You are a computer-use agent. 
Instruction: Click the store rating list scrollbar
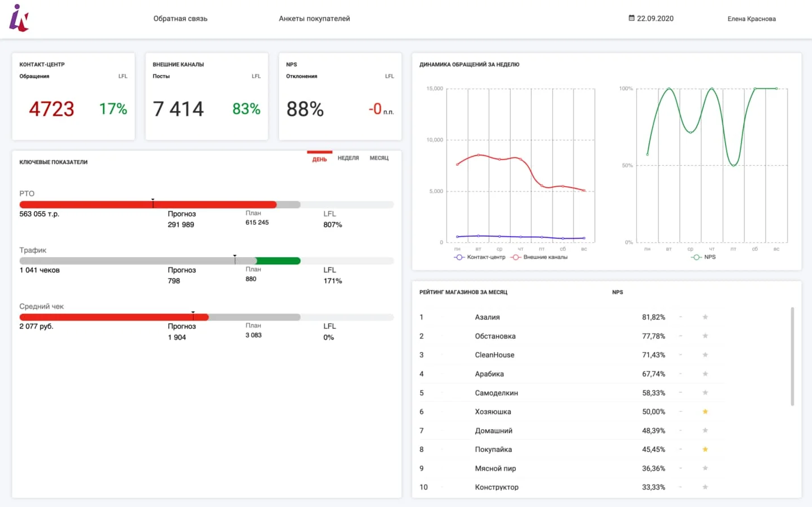(x=792, y=357)
